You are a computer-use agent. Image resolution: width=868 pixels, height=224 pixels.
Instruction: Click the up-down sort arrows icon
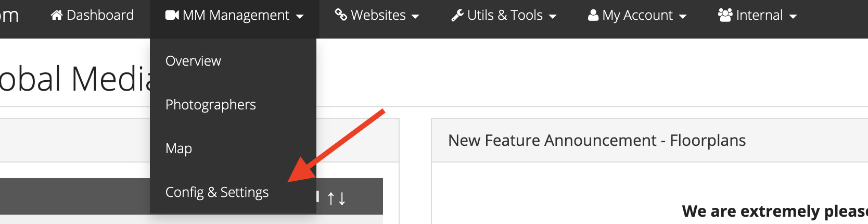tap(336, 198)
